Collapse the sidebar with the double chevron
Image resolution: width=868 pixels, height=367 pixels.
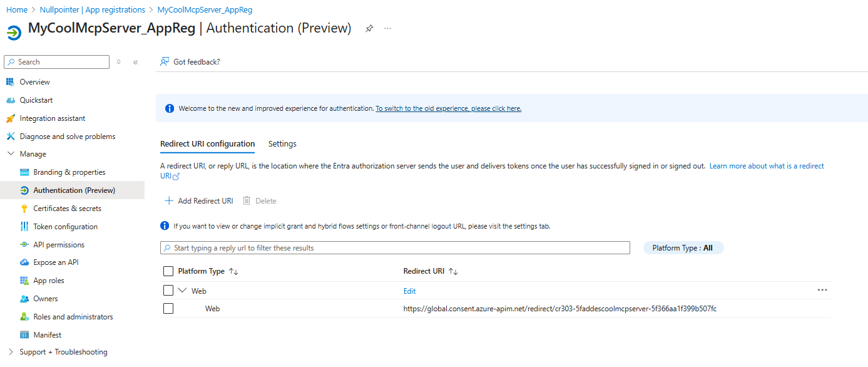135,62
